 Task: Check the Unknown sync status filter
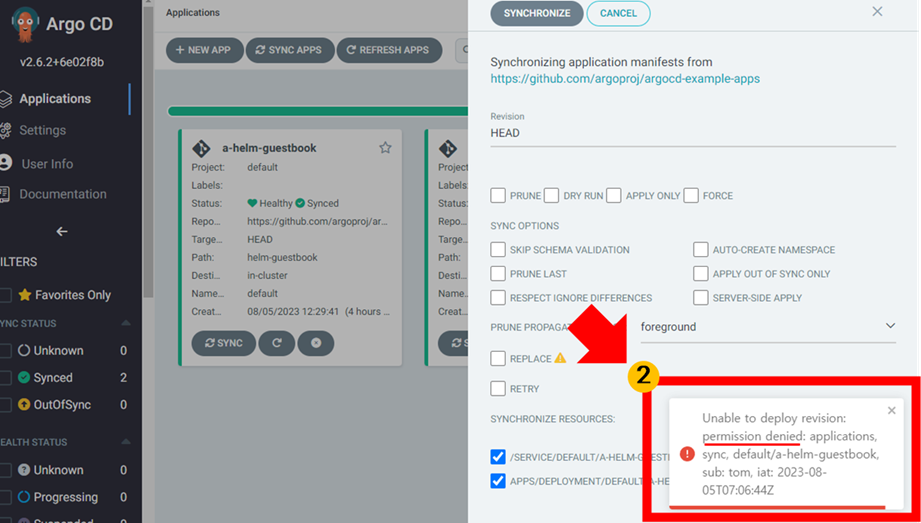[6, 351]
